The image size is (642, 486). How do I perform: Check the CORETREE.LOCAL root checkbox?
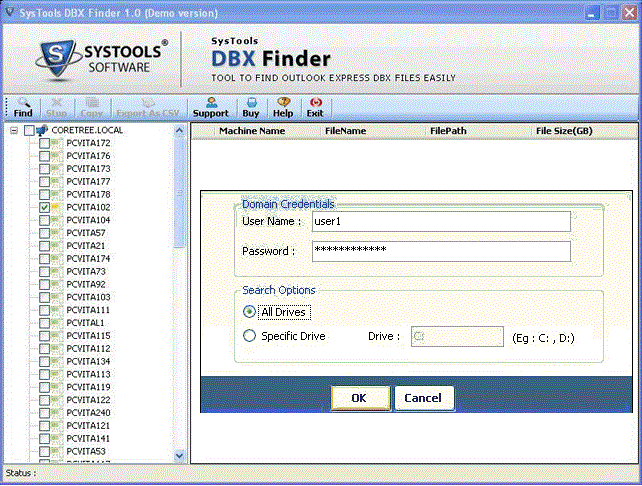29,131
